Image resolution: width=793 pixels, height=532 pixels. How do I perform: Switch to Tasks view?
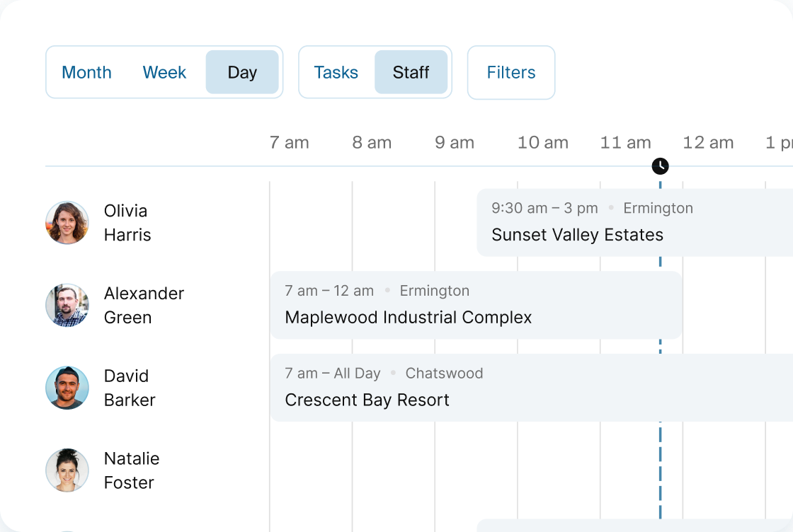click(x=336, y=72)
